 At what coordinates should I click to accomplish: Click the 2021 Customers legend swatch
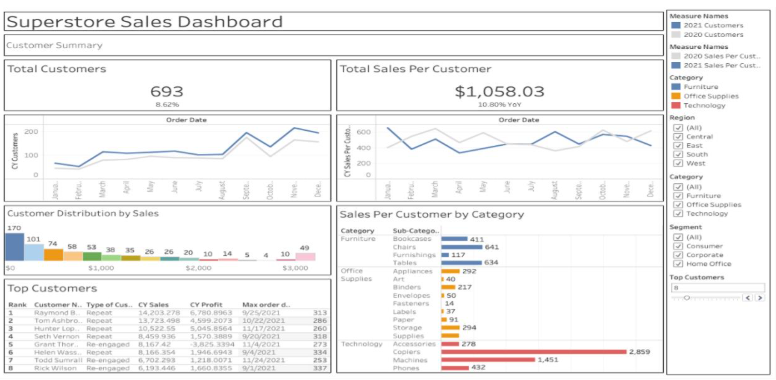coord(675,25)
